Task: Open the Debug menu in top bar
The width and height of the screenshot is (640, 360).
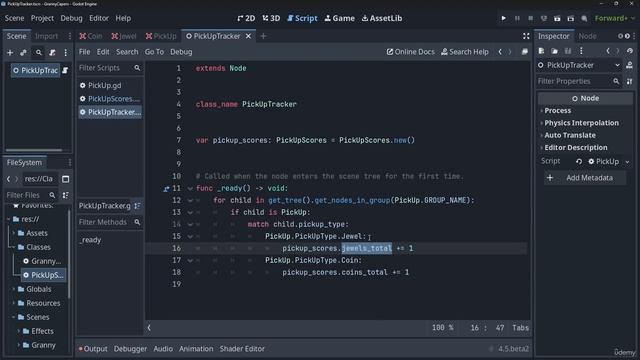Action: [71, 18]
